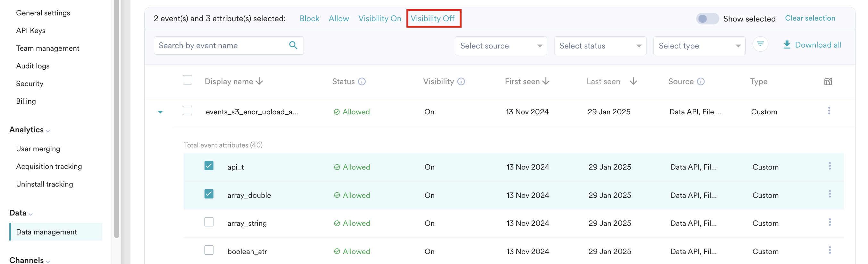Open the Select source dropdown
This screenshot has width=868, height=264.
[x=501, y=46]
